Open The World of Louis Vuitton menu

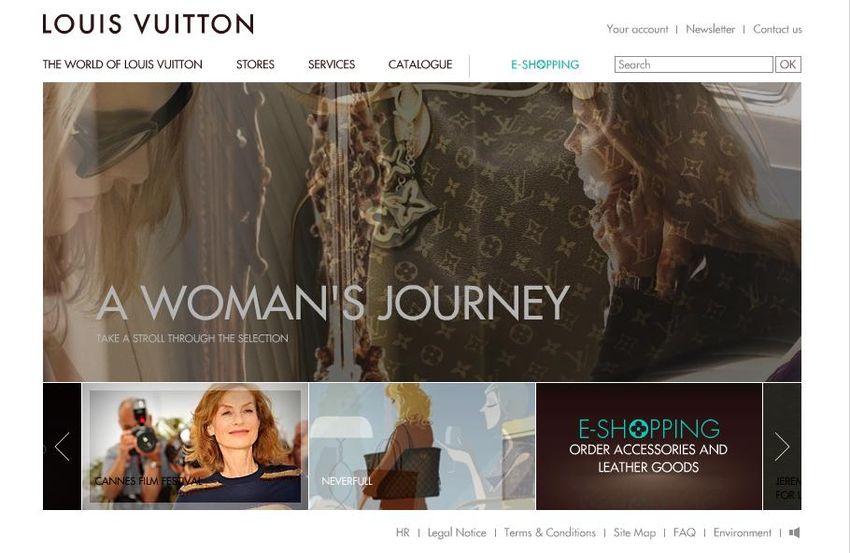(x=123, y=65)
